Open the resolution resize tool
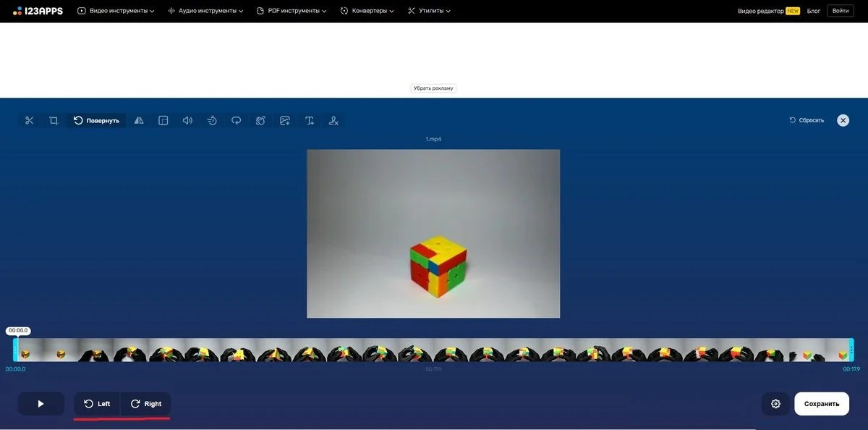The height and width of the screenshot is (430, 868). click(x=163, y=120)
